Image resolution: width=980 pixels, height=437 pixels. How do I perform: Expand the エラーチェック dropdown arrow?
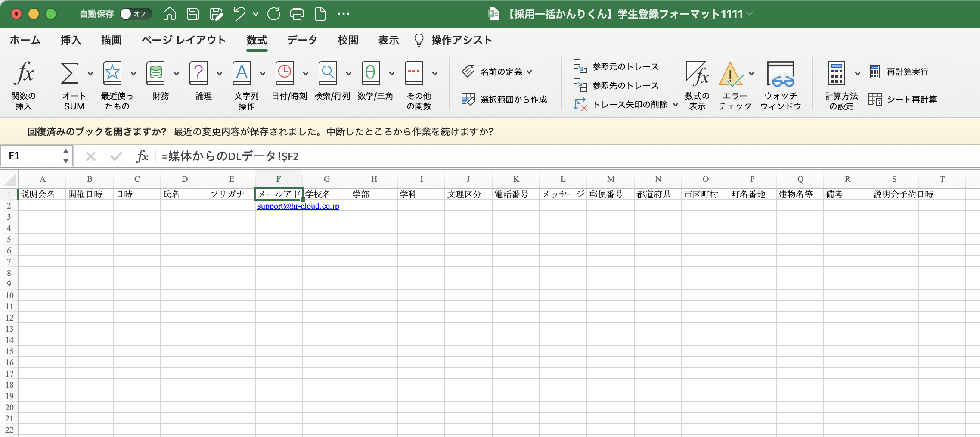[751, 74]
